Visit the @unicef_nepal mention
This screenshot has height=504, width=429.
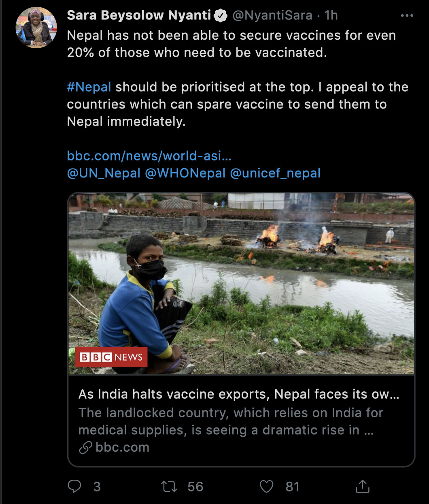pos(275,173)
